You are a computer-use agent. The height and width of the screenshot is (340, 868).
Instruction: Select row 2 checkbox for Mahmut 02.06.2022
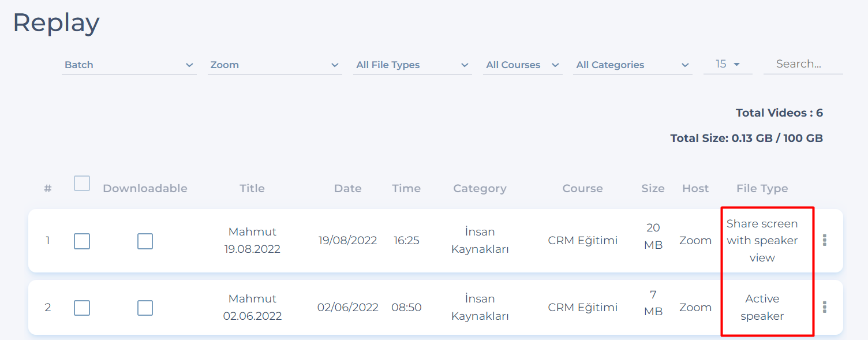pyautogui.click(x=82, y=308)
